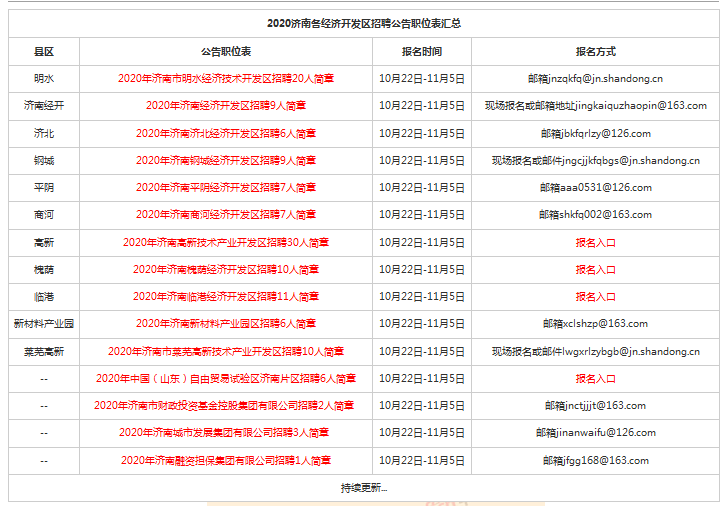This screenshot has width=728, height=506.
Task: Open the 高新技术产业开发区招聘30人简章 link
Action: click(226, 242)
